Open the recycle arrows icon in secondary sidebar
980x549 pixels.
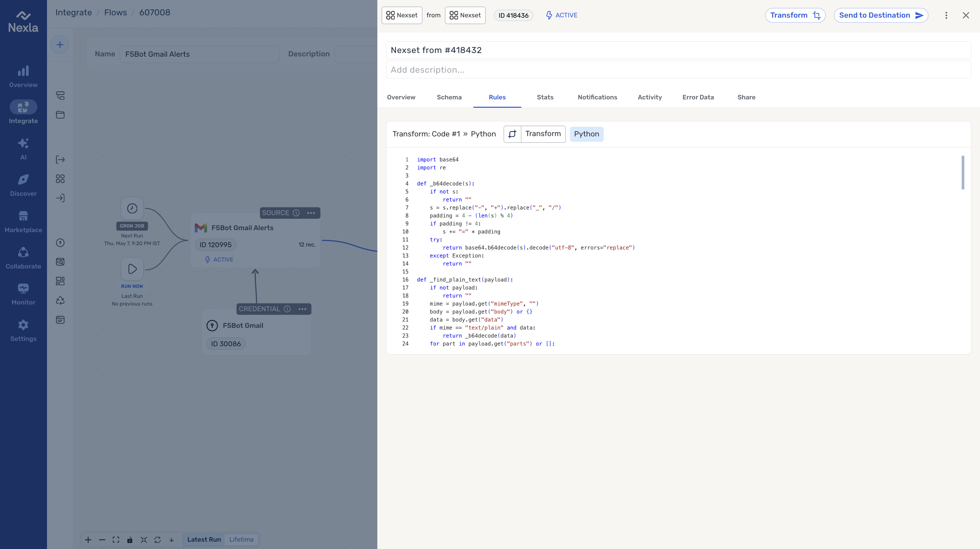click(x=60, y=301)
